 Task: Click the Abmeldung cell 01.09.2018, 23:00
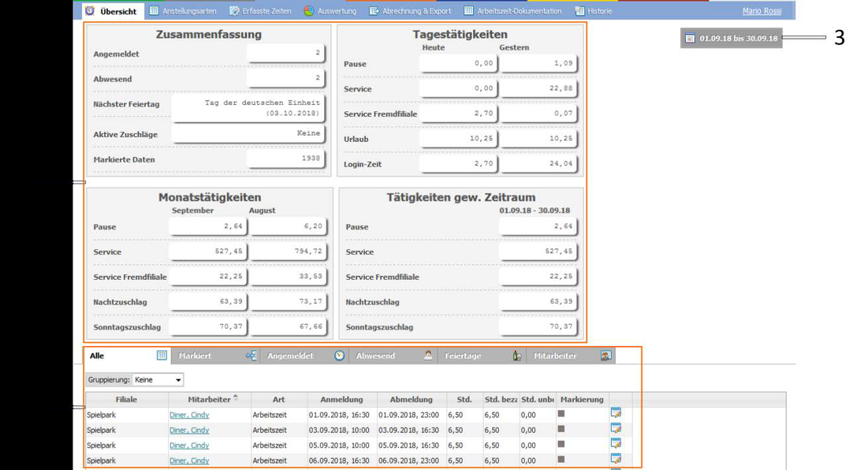point(408,415)
